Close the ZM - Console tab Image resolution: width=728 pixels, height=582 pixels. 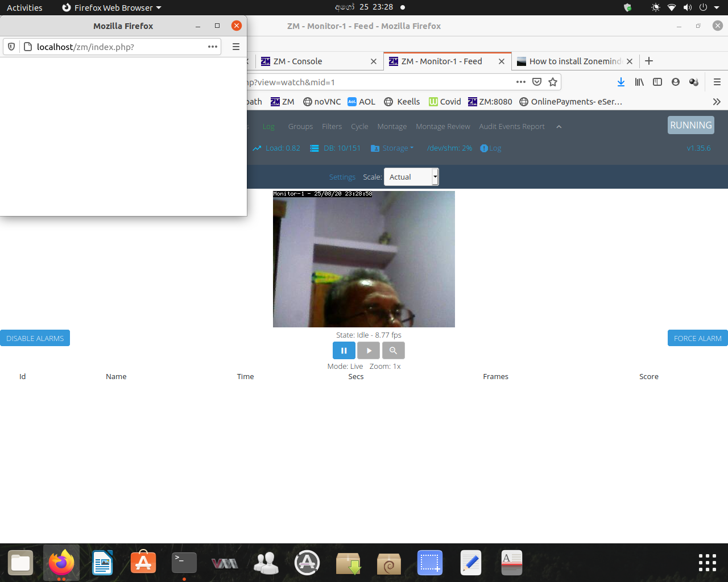tap(374, 61)
